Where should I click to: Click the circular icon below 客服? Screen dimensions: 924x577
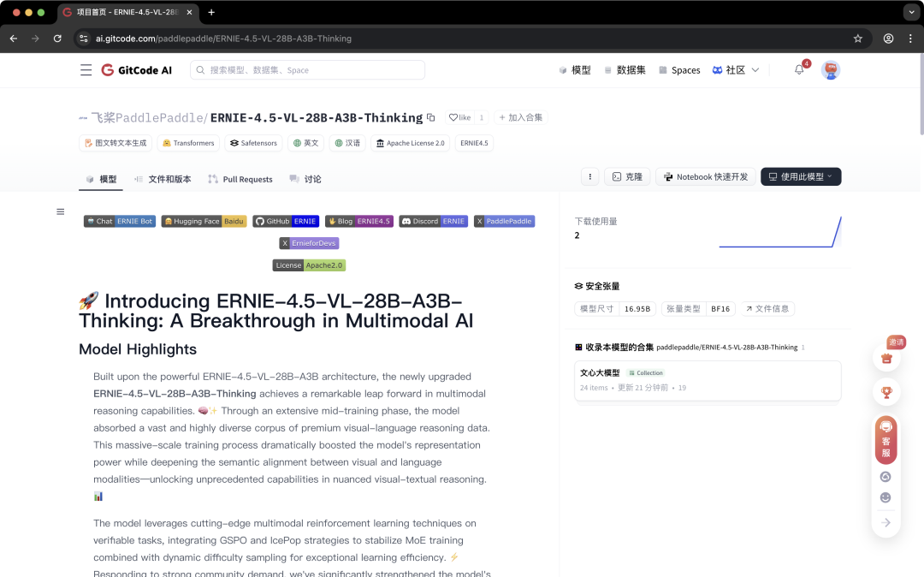pos(885,477)
